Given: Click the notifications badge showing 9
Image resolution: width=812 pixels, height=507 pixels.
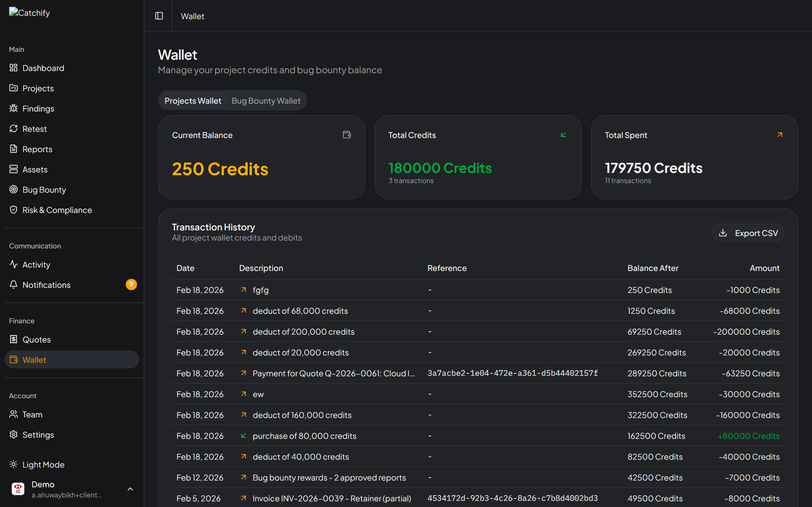Looking at the screenshot, I should [132, 284].
